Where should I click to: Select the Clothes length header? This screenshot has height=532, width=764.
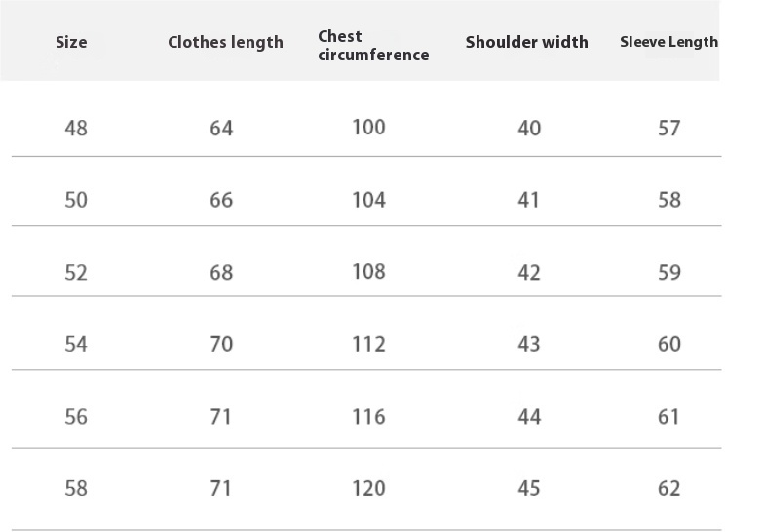(225, 43)
